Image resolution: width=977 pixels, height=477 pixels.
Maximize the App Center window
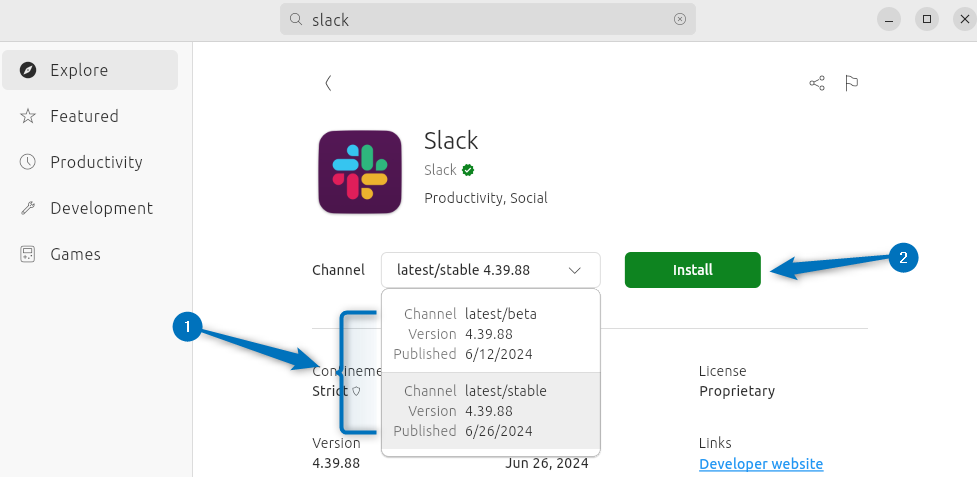click(x=927, y=19)
